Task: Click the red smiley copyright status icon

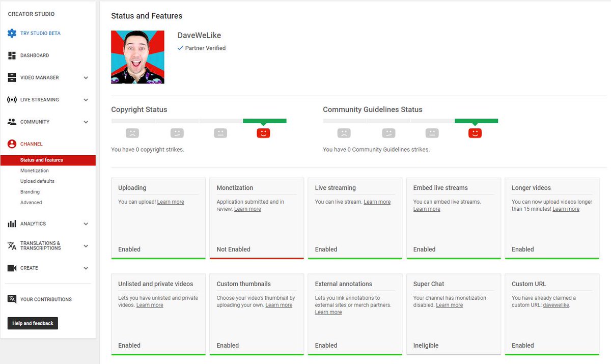Action: pos(263,133)
